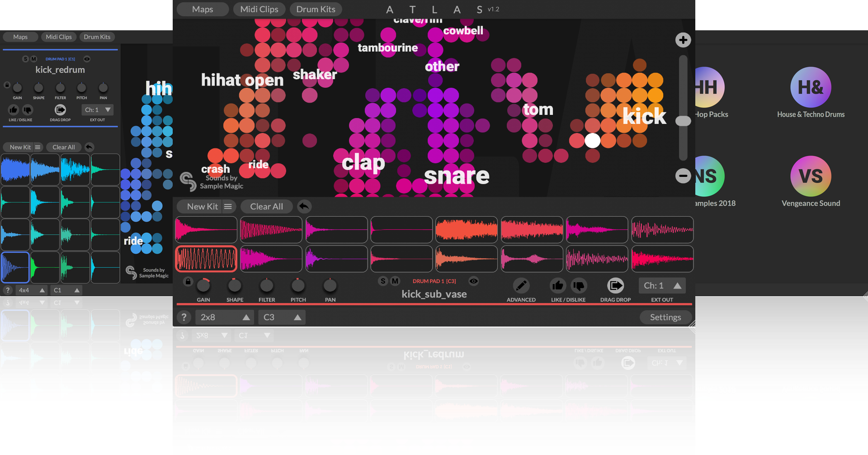The image size is (868, 455).
Task: Select the lone dark pink dot right of hihat open cluster
Action: tap(310, 141)
